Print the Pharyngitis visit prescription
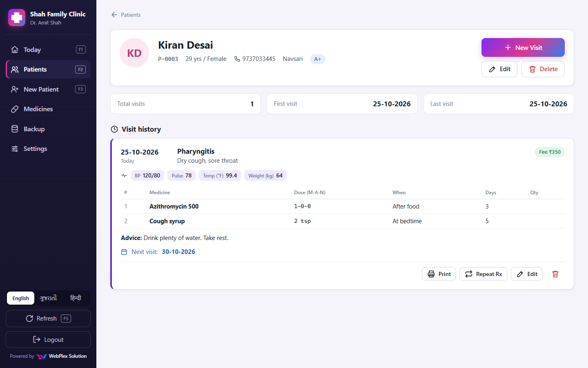Viewport: 588px width, 368px height. click(439, 274)
